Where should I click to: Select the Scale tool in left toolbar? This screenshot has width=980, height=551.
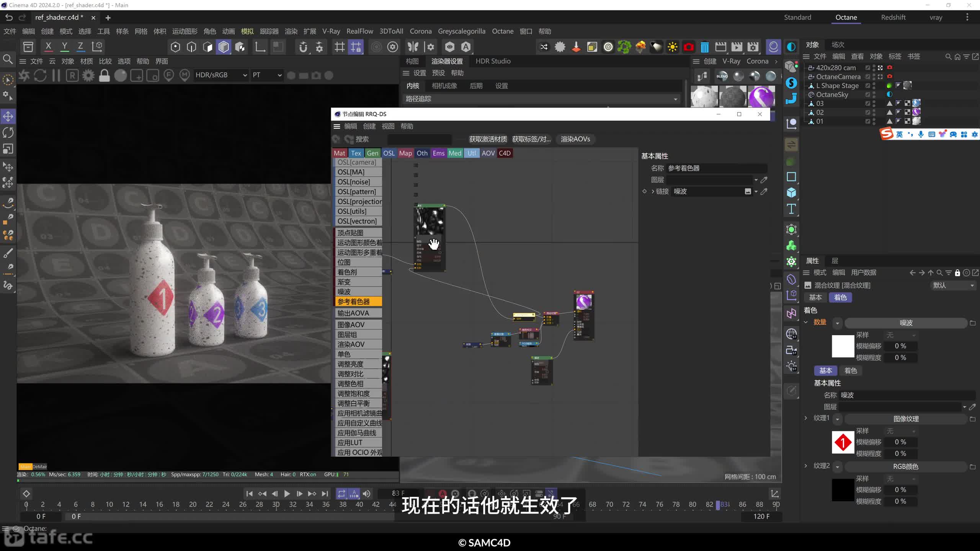[x=8, y=148]
